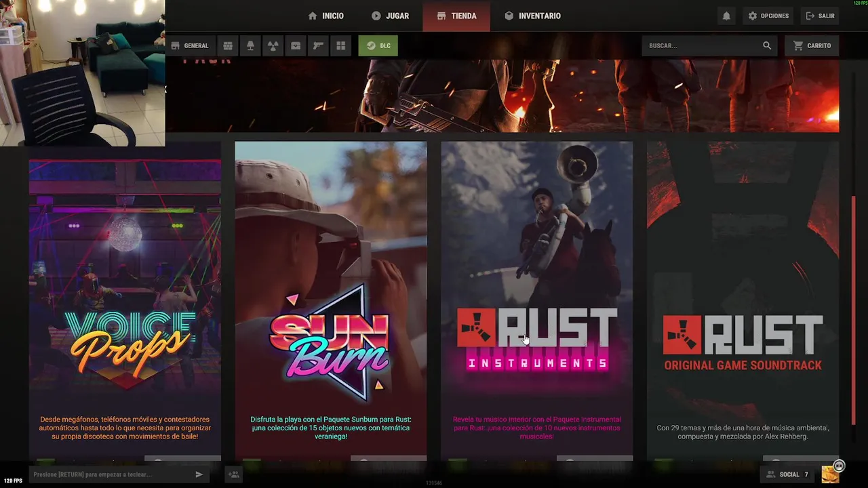The height and width of the screenshot is (488, 868).
Task: Click the chat send arrow icon
Action: click(x=199, y=474)
